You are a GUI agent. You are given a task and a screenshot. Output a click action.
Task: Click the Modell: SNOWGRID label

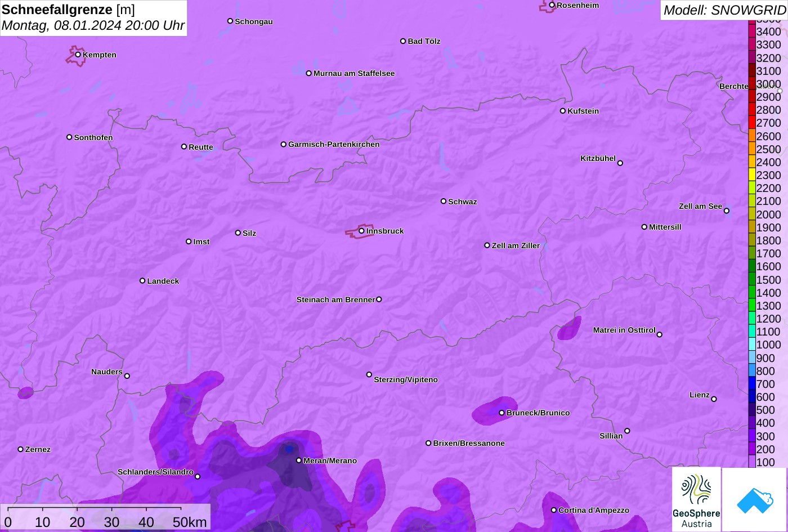[724, 10]
